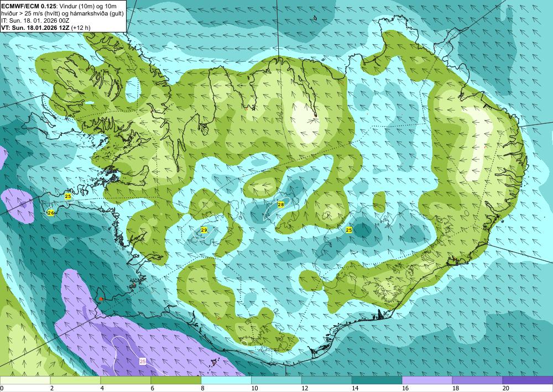Click the light yellow-green 2–4 m/s legend swatch

tap(75, 380)
